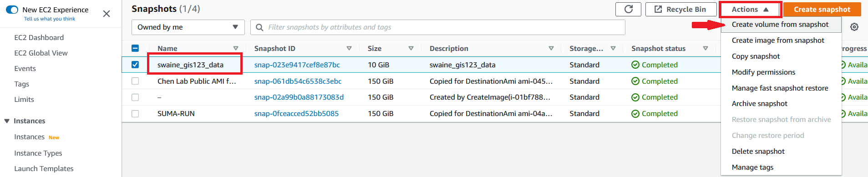
Task: Go to Events in sidebar
Action: [25, 68]
